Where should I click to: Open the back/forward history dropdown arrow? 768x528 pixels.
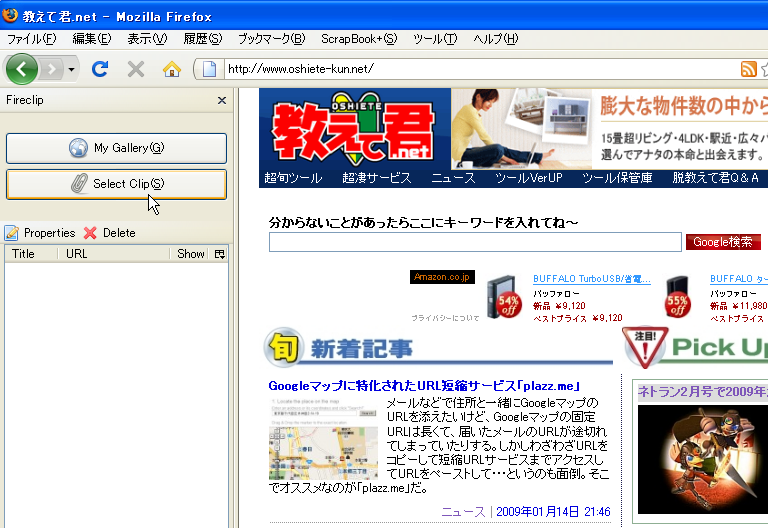72,69
